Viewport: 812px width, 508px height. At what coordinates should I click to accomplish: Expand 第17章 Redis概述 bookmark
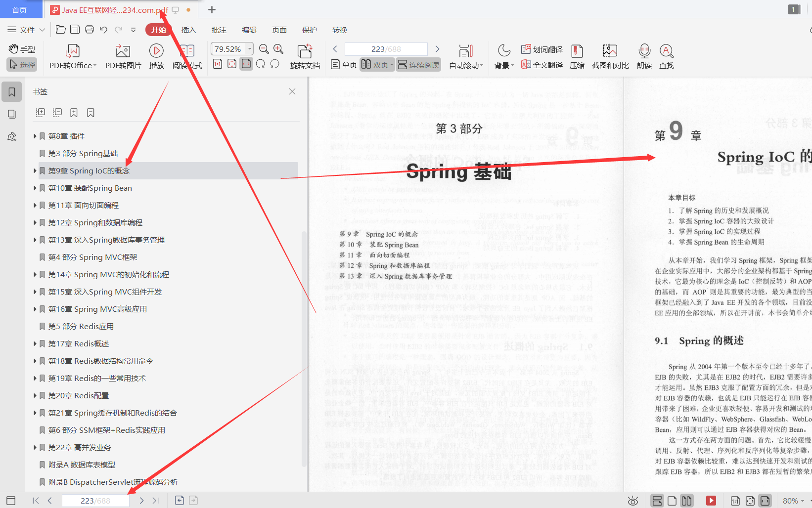click(35, 343)
